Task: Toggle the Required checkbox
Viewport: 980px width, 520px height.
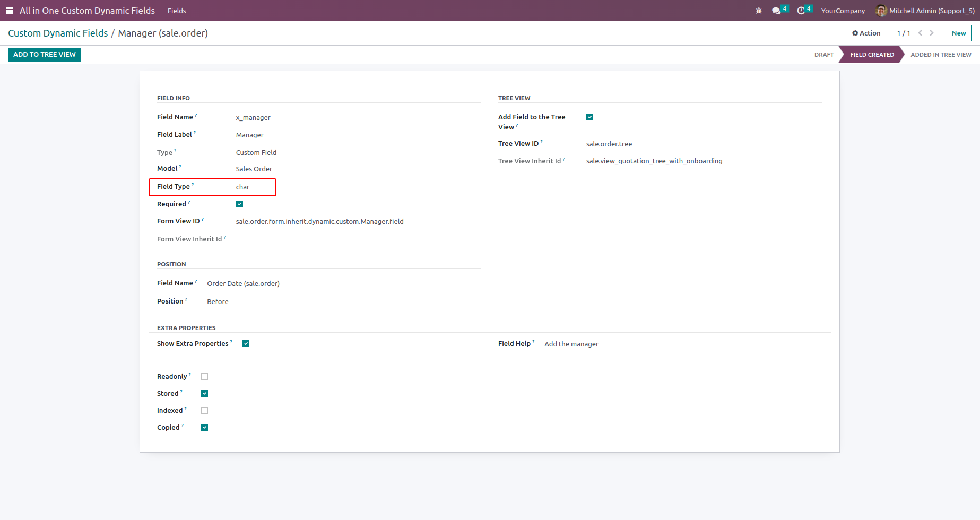Action: coord(240,204)
